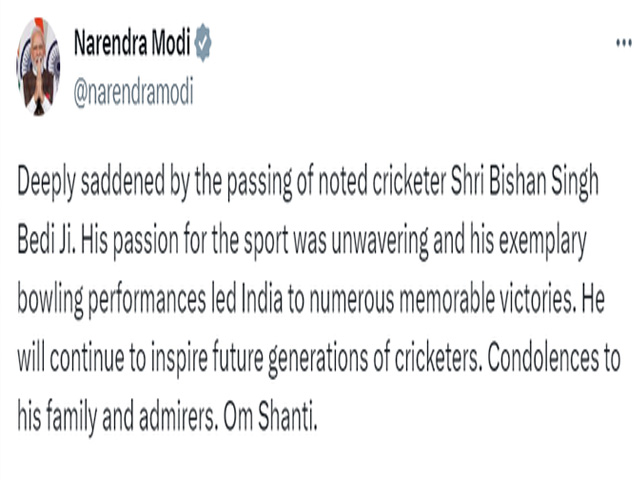Click 'bowling performances' in the tweet text
The image size is (640, 480).
point(111,300)
